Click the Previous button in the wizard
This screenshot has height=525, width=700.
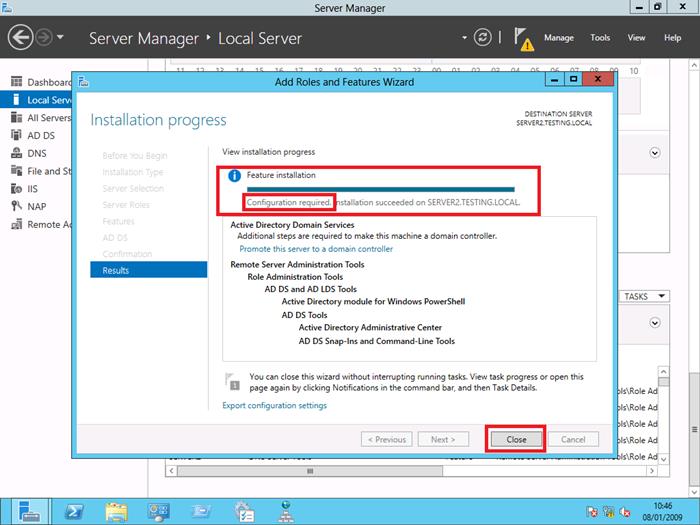click(x=387, y=439)
